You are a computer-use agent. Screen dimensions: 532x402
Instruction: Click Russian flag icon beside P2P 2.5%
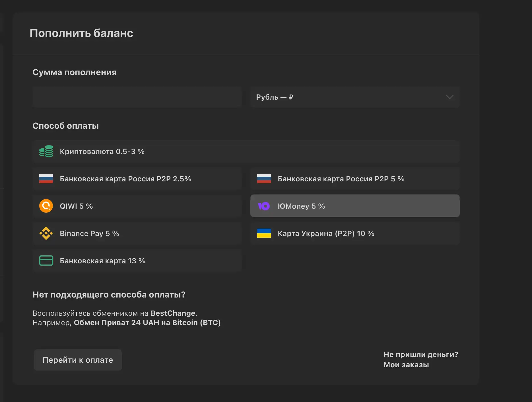[x=46, y=179]
